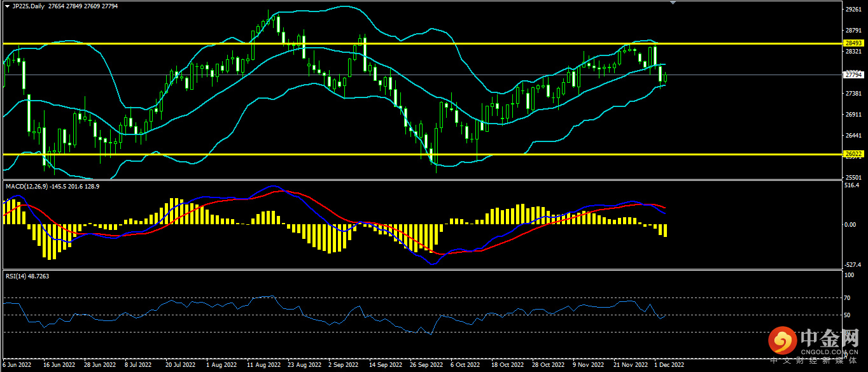This screenshot has width=868, height=372.
Task: Click the dropdown arrow beside JP225,Daily
Action: tap(7, 6)
